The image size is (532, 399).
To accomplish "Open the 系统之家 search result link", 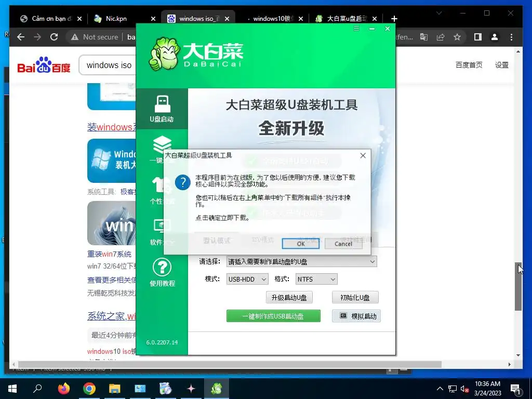I will (x=112, y=316).
